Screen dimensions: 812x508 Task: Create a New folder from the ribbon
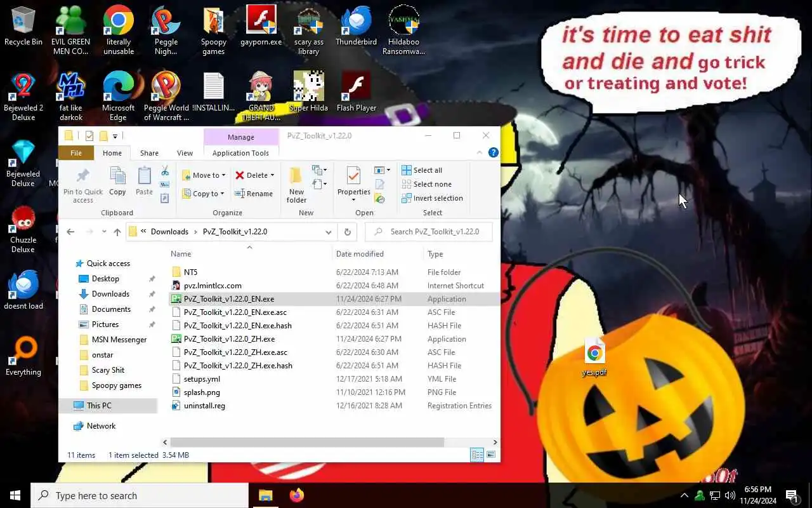tap(296, 185)
